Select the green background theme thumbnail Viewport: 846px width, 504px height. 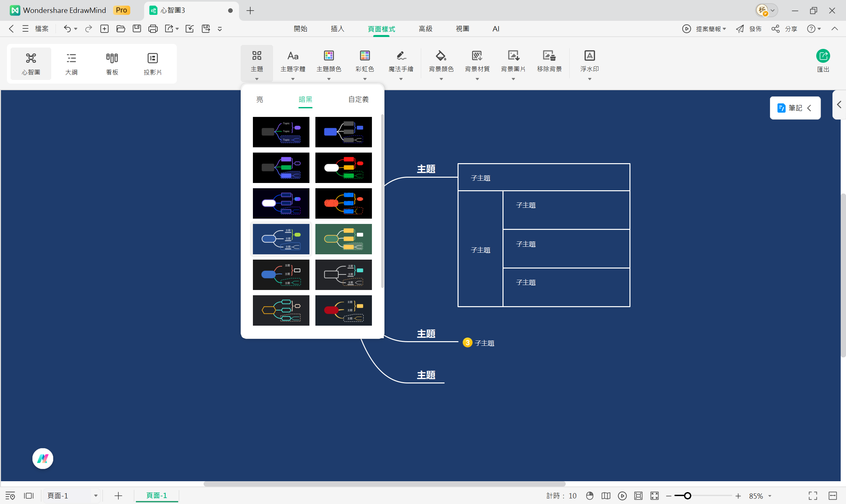tap(343, 239)
